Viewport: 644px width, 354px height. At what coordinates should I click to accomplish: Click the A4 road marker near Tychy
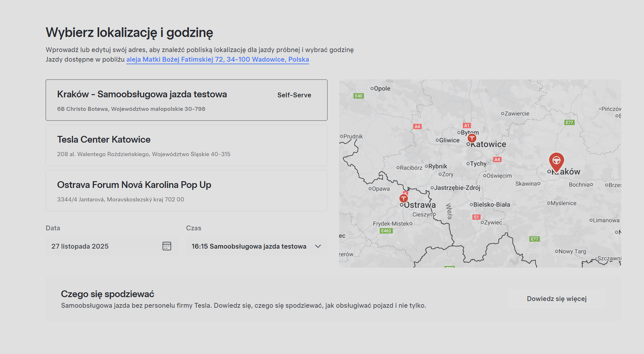point(497,159)
